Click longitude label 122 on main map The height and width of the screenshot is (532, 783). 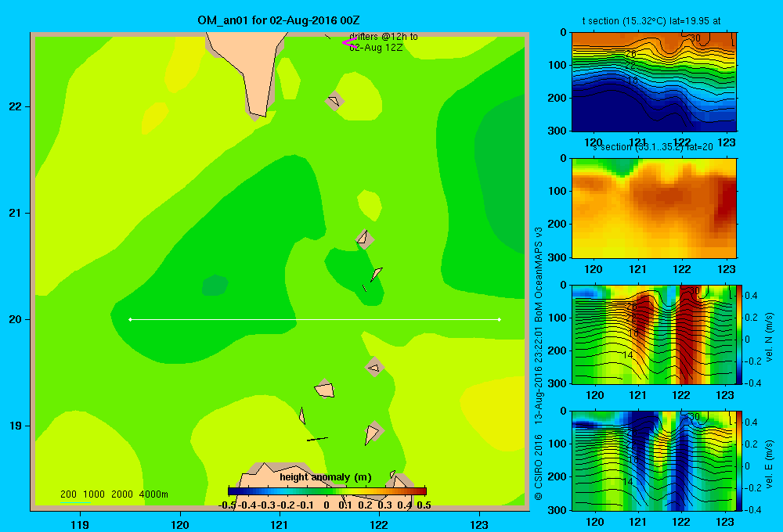(380, 524)
